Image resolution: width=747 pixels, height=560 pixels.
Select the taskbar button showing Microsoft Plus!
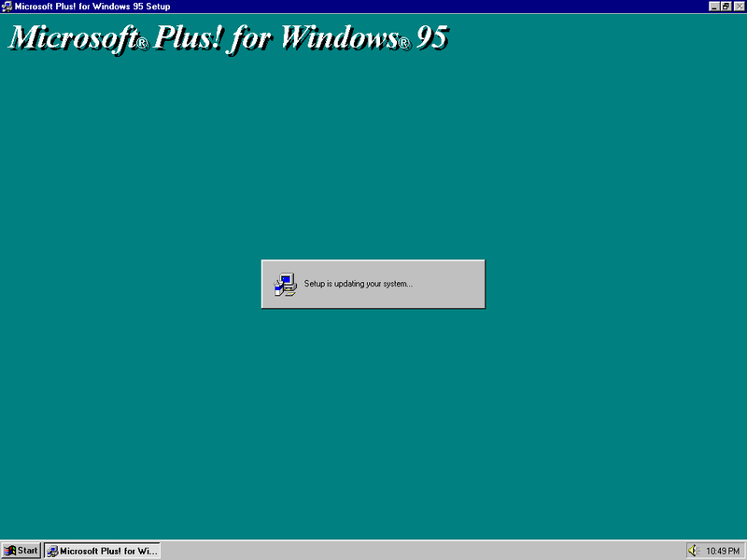coord(101,550)
